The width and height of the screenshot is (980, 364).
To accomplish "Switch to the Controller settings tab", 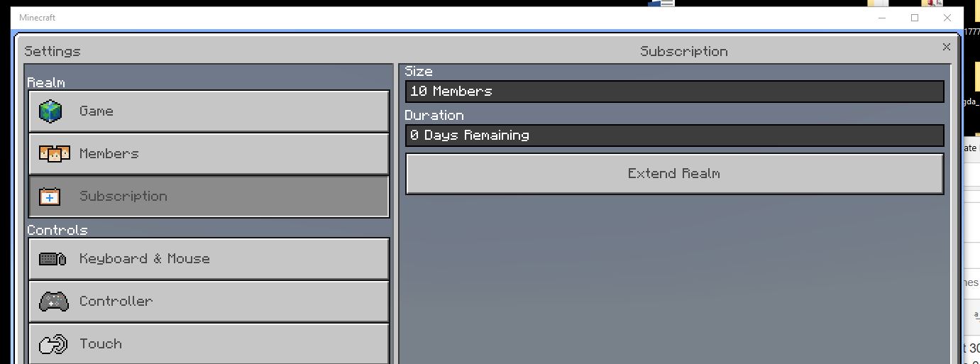I will [209, 302].
